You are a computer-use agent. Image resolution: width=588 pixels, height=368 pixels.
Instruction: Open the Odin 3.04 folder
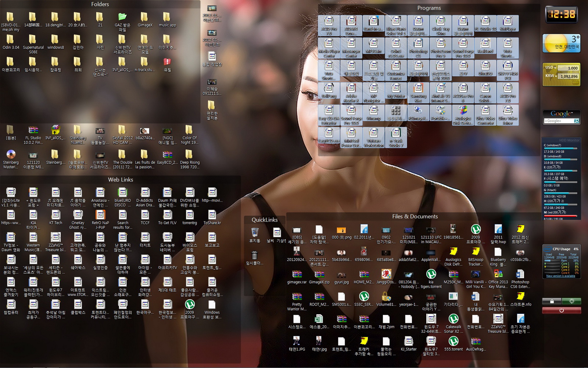(11, 42)
